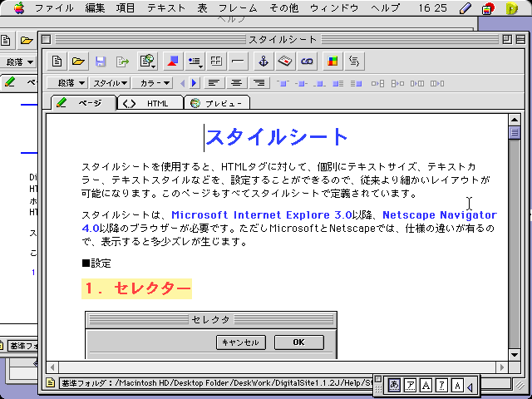The width and height of the screenshot is (532, 399).
Task: Open the browser preview globe dropdown icon
Action: pos(148,61)
